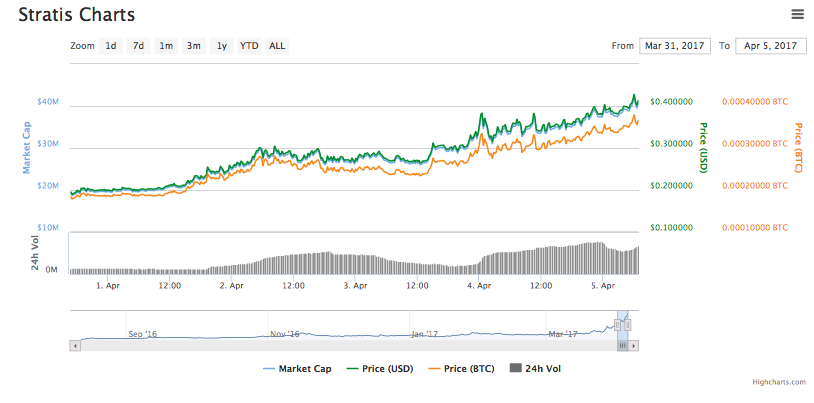Image resolution: width=814 pixels, height=403 pixels.
Task: Click the $0.400000 USD price axis label
Action: pos(671,101)
